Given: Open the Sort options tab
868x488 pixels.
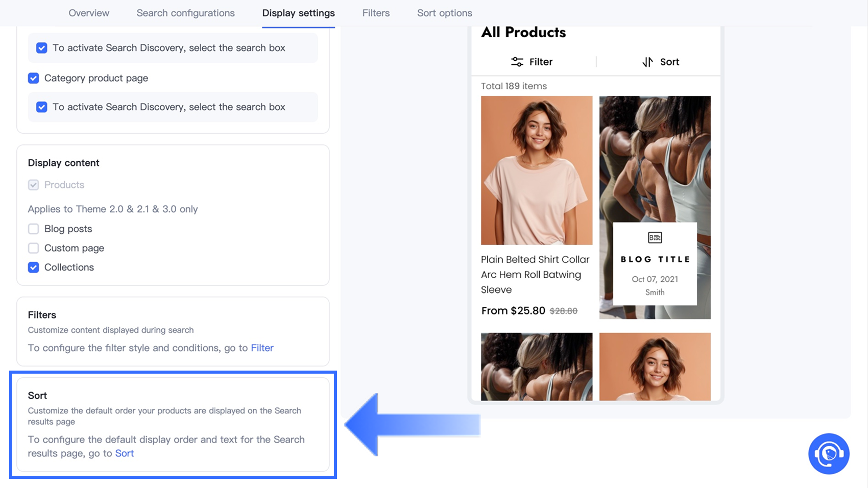Looking at the screenshot, I should (x=445, y=13).
